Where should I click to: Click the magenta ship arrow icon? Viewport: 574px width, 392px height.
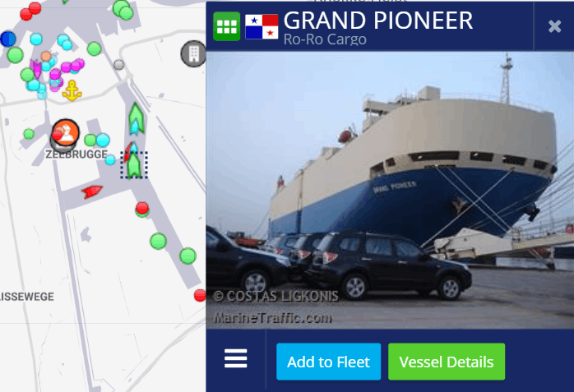click(36, 68)
